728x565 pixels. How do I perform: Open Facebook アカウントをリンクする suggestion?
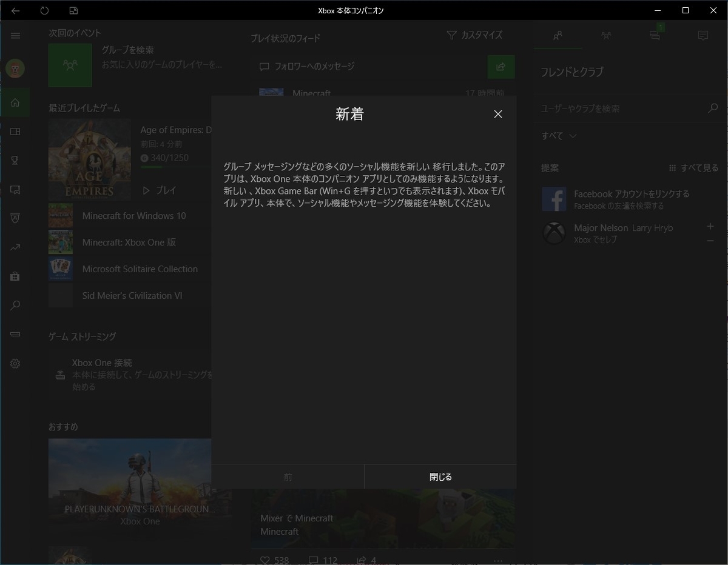pos(631,199)
